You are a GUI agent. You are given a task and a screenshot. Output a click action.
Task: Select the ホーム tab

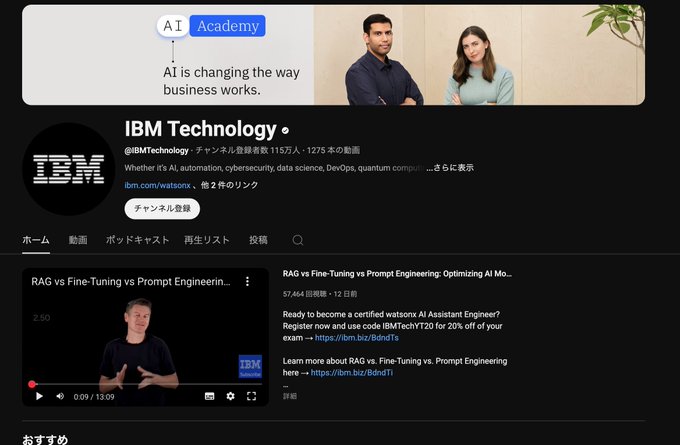[x=36, y=240]
